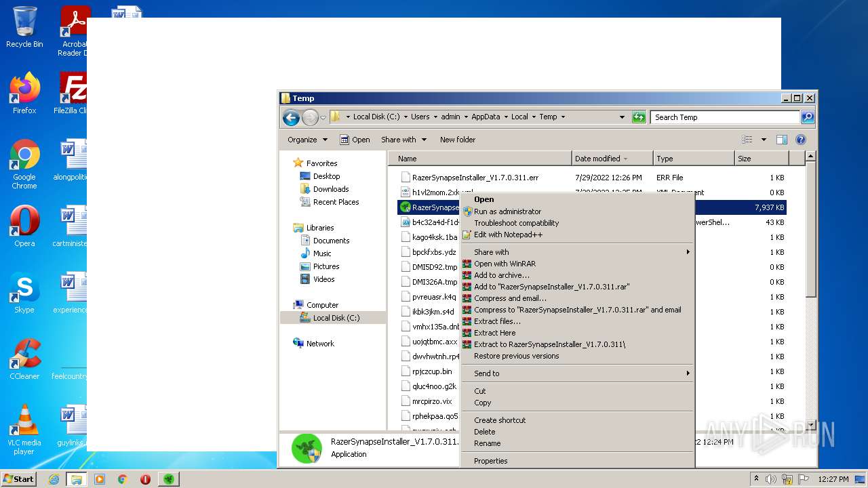Image resolution: width=868 pixels, height=488 pixels.
Task: Expand the recent pages dropdown arrow
Action: point(323,117)
